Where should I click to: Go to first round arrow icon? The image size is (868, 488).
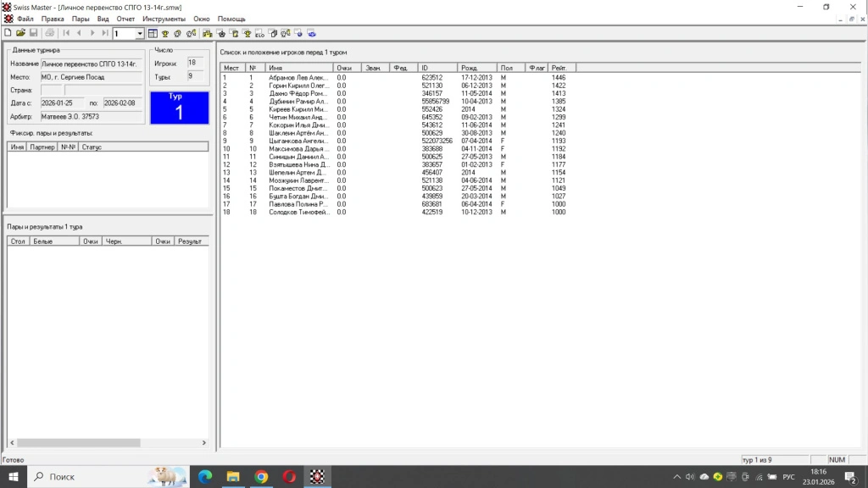click(66, 33)
